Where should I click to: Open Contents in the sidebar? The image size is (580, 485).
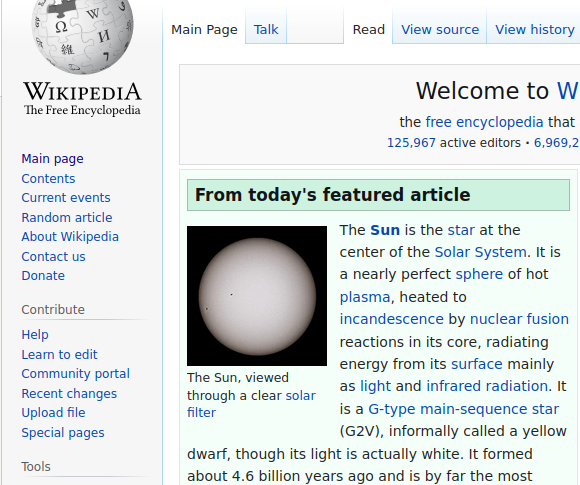[48, 179]
